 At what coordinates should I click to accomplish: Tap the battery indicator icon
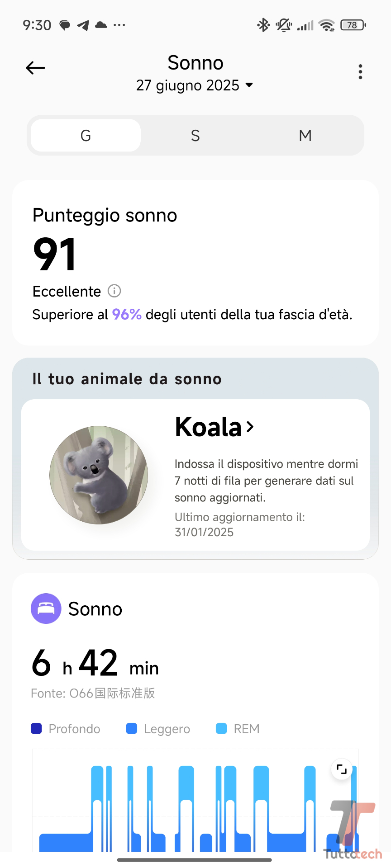pos(353,25)
